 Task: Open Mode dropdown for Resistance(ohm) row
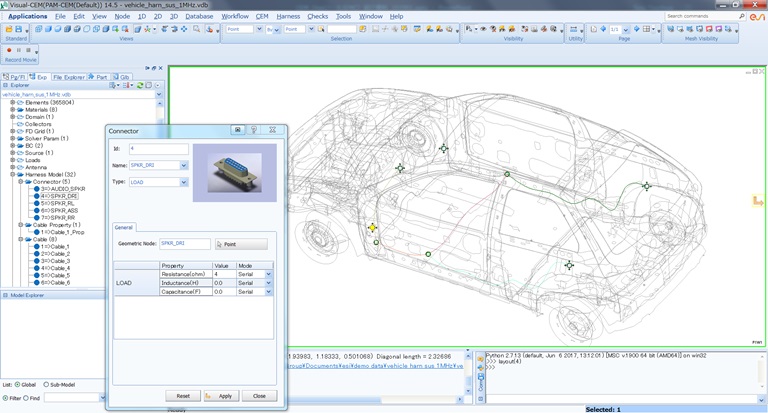click(x=268, y=274)
